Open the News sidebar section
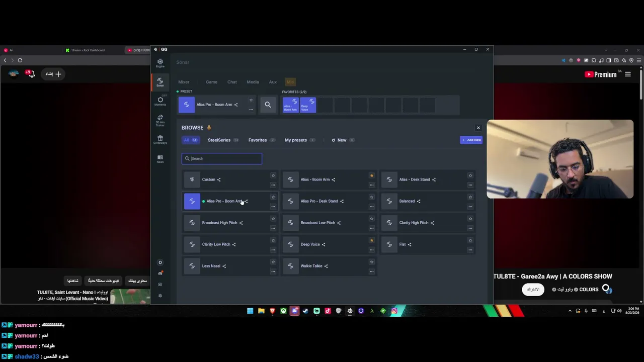 [160, 159]
